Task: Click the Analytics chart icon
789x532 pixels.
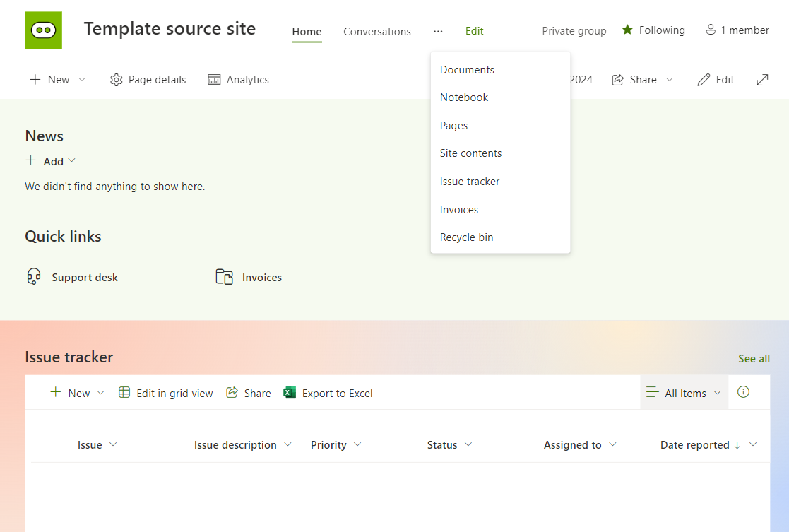Action: (214, 80)
